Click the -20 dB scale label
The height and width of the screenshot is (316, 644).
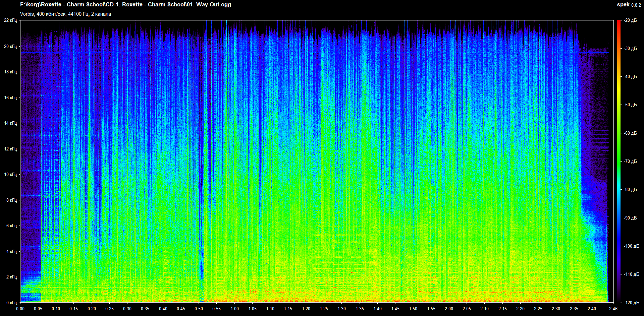tap(630, 20)
